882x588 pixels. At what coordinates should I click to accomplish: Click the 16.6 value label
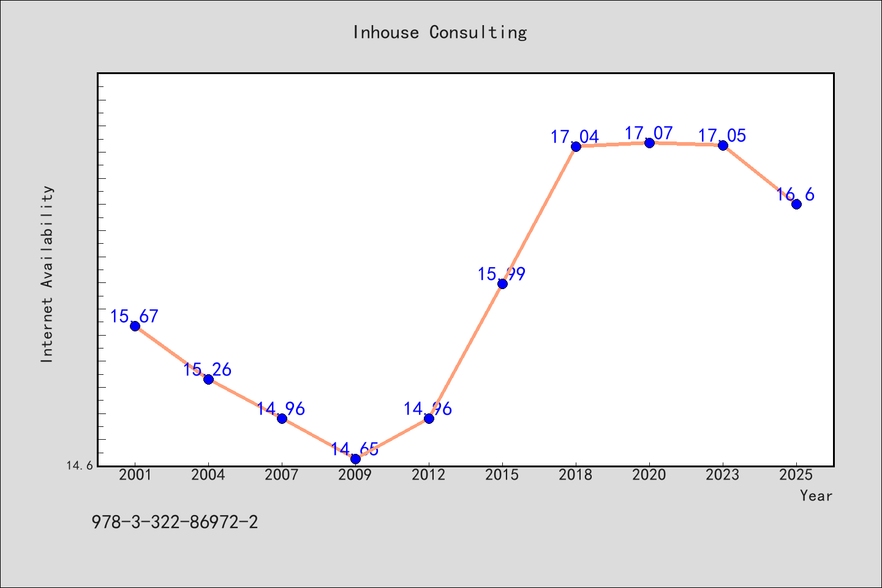795,194
